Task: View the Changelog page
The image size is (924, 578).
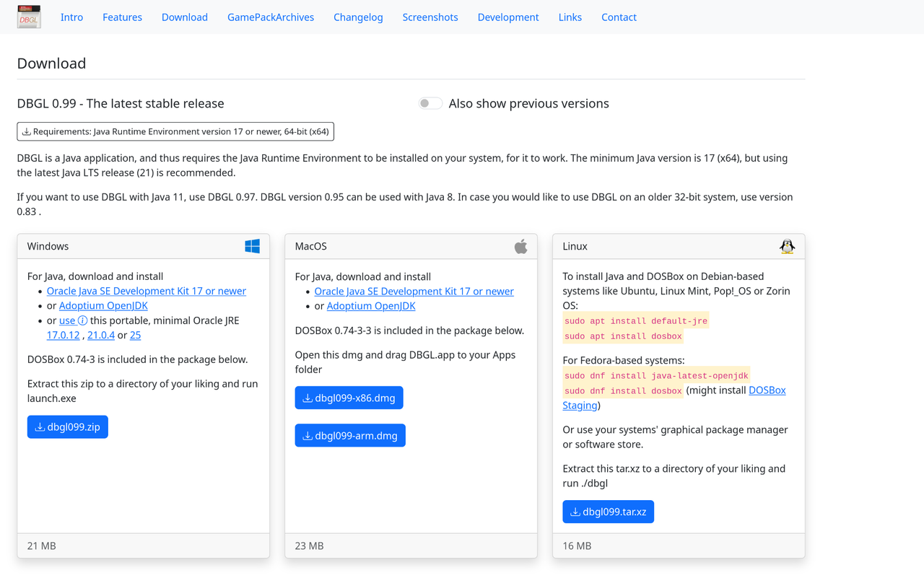Action: [x=358, y=17]
